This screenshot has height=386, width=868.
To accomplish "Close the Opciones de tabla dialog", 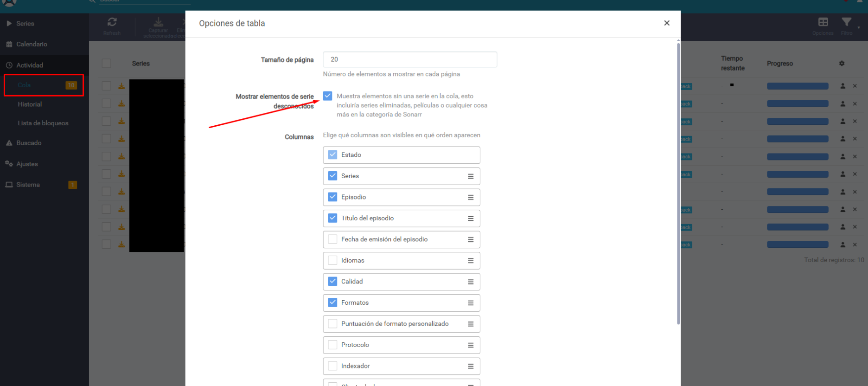I will 666,23.
